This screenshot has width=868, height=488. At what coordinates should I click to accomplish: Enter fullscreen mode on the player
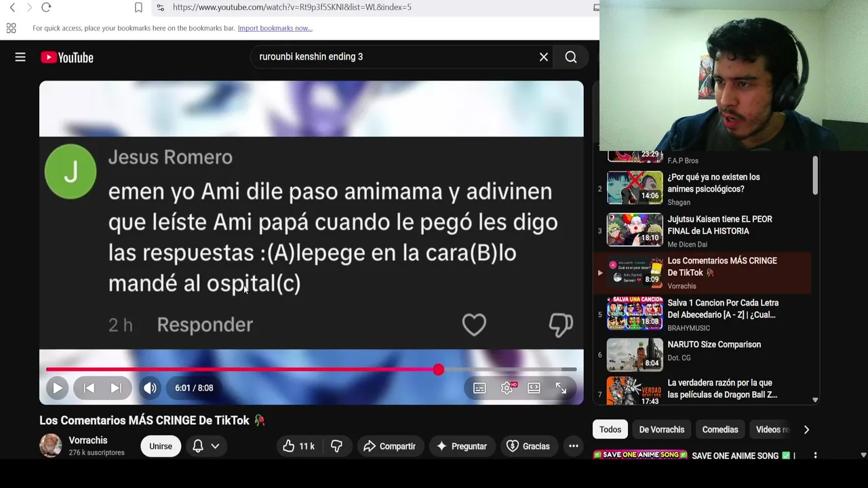point(561,388)
